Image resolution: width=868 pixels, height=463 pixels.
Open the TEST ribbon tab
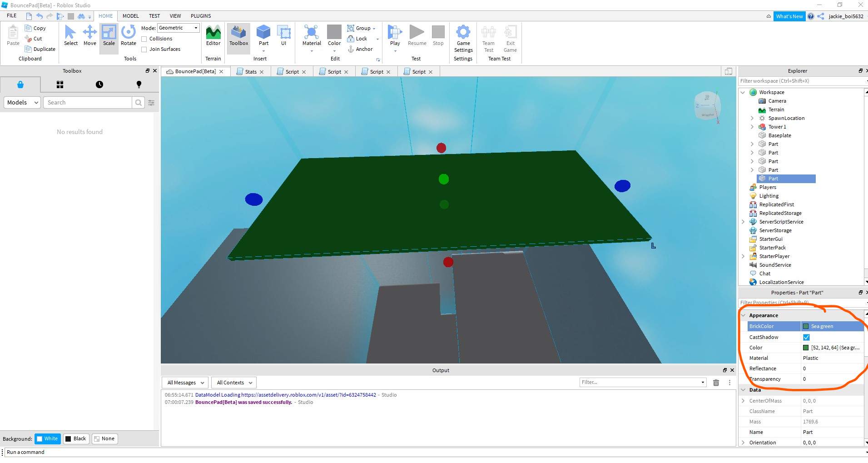pyautogui.click(x=154, y=16)
